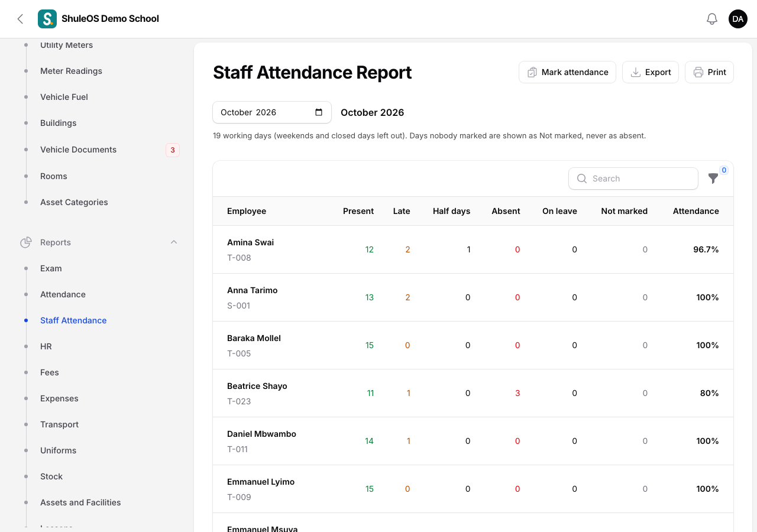Click the Attendance column header

(695, 211)
